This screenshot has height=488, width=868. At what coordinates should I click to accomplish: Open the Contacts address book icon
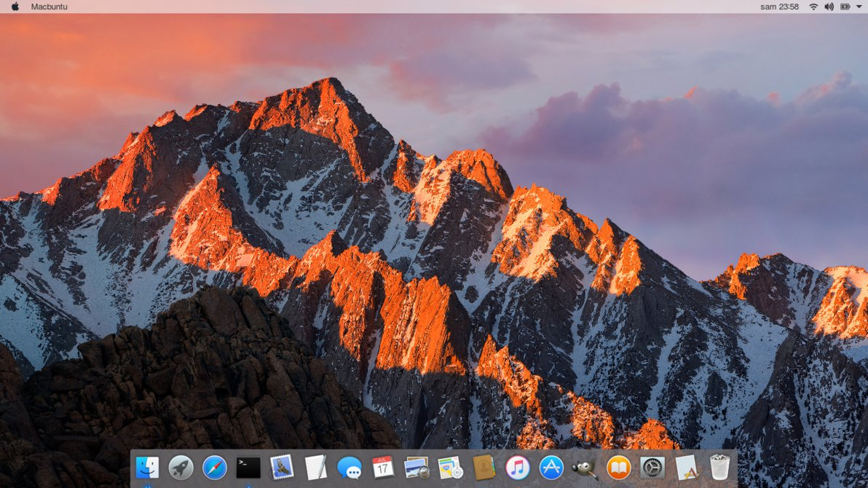point(484,468)
